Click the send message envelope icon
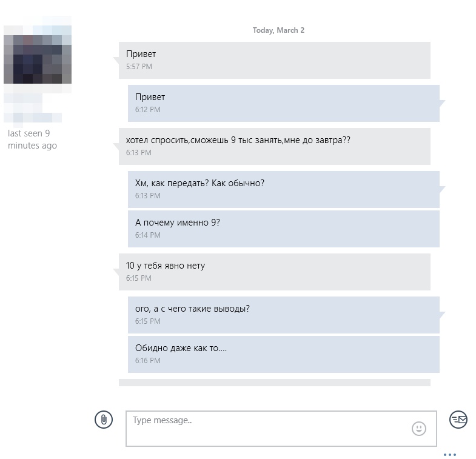 pyautogui.click(x=458, y=419)
